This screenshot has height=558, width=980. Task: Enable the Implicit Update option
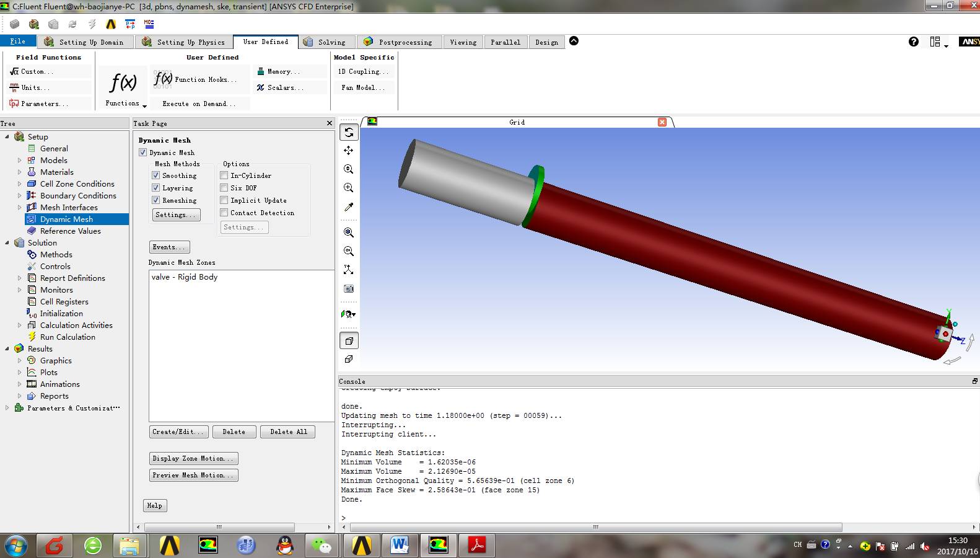click(x=224, y=200)
